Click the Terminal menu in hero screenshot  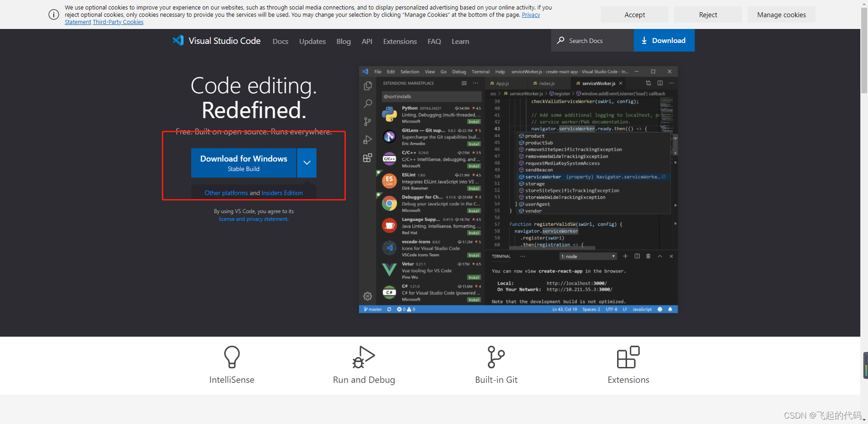[x=481, y=71]
